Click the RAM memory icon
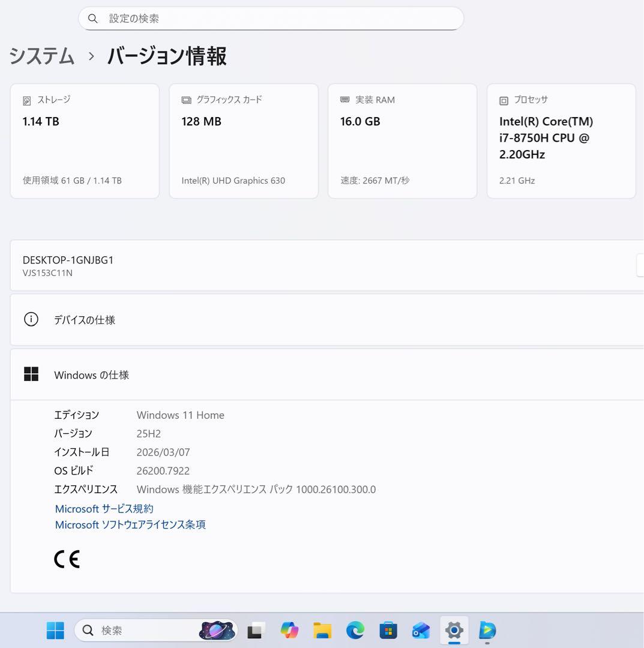The width and height of the screenshot is (644, 648). pos(345,100)
